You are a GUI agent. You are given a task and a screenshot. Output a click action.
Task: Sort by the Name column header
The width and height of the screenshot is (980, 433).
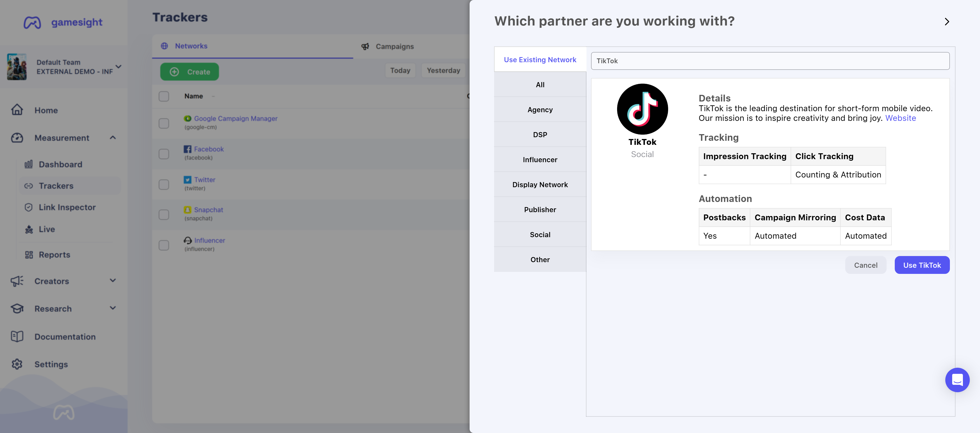tap(194, 96)
